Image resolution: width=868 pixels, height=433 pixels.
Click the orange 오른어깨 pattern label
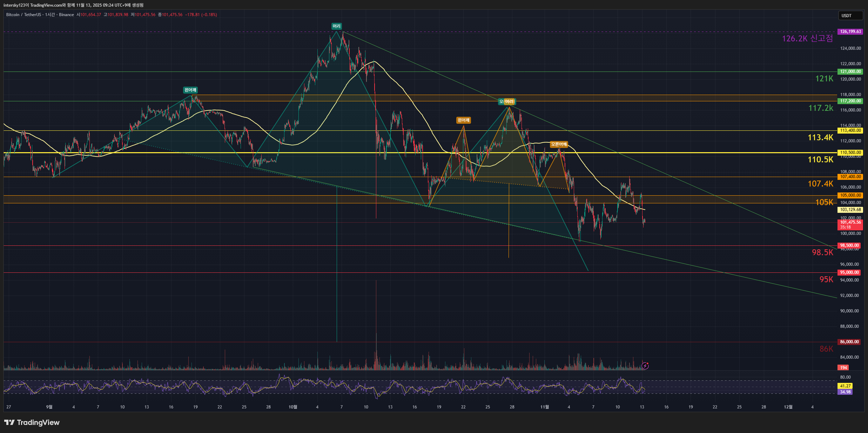[x=559, y=144]
